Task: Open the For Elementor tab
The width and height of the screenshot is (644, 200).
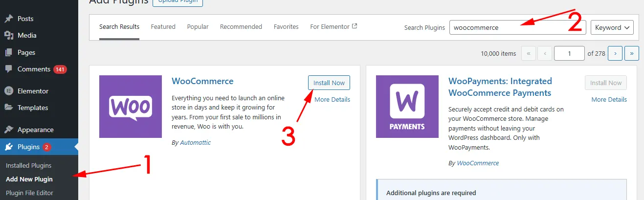Action: tap(333, 27)
